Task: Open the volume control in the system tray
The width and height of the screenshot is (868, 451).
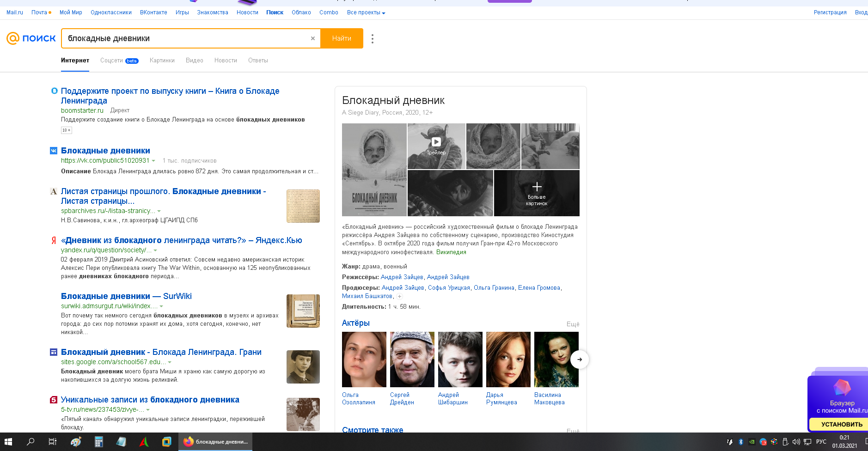Action: coord(796,442)
